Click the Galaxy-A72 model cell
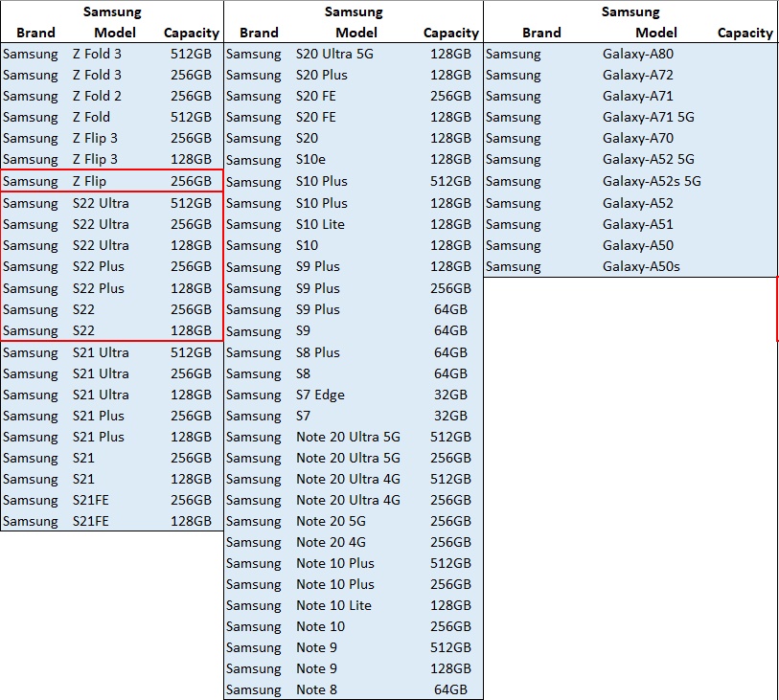Screen dimensions: 779x700 (x=638, y=75)
